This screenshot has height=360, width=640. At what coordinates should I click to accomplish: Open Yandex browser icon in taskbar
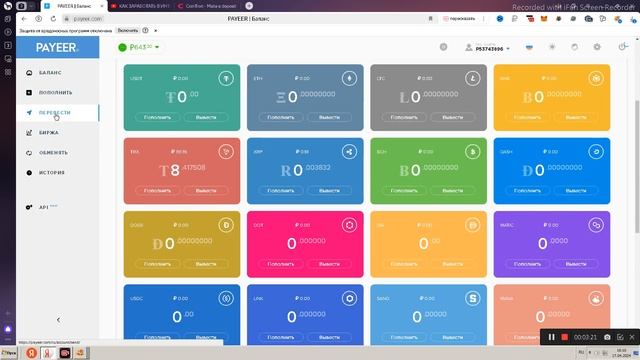[x=31, y=353]
